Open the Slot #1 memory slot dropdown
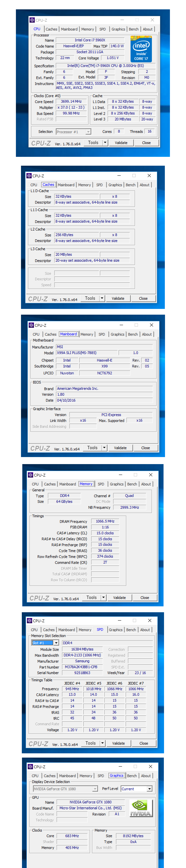The image size is (186, 868). [56, 643]
